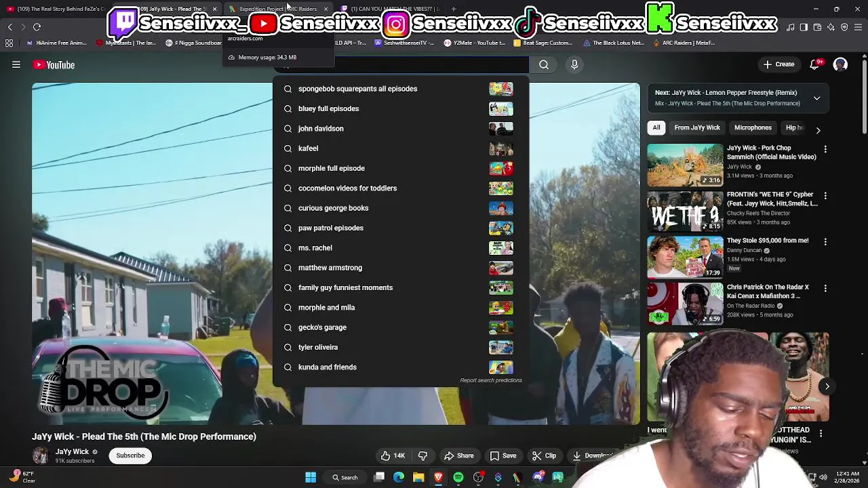Pick the curious george books suggestion
Image resolution: width=868 pixels, height=488 pixels.
[400, 208]
